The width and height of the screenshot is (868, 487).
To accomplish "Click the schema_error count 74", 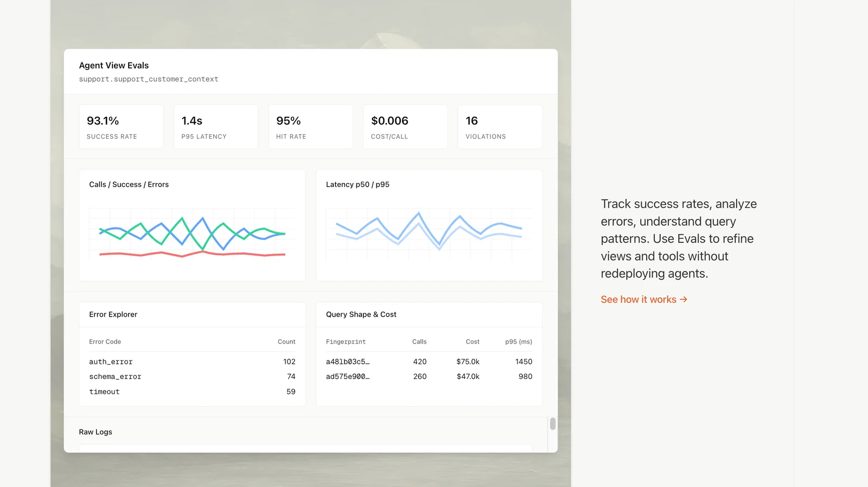I will tap(291, 376).
